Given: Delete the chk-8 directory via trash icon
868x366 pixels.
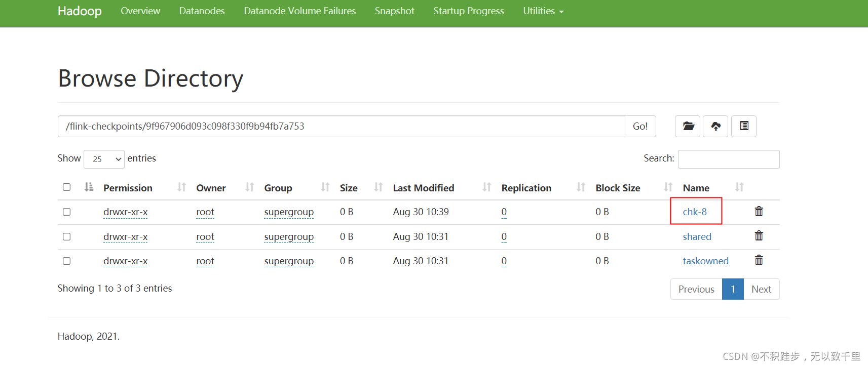Looking at the screenshot, I should pyautogui.click(x=759, y=211).
